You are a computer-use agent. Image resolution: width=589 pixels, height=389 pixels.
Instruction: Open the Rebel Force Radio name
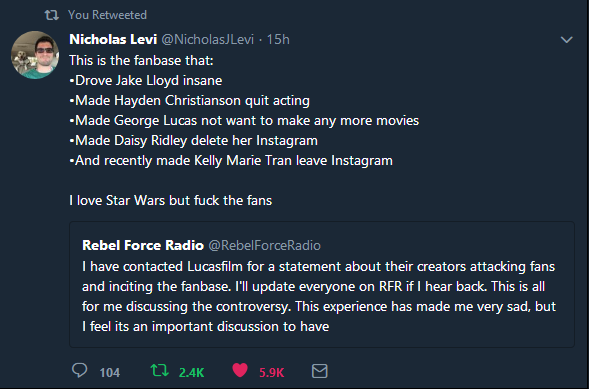(143, 245)
